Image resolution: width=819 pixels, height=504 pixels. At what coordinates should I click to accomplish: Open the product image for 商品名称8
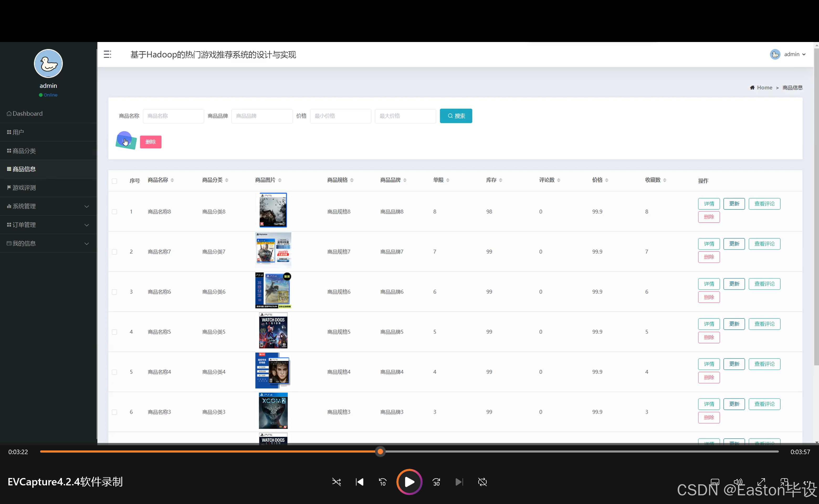click(x=273, y=210)
